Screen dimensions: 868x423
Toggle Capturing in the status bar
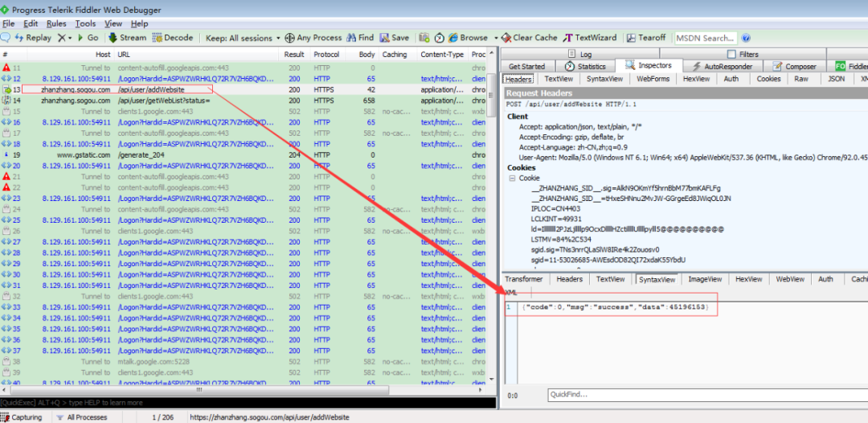click(22, 417)
